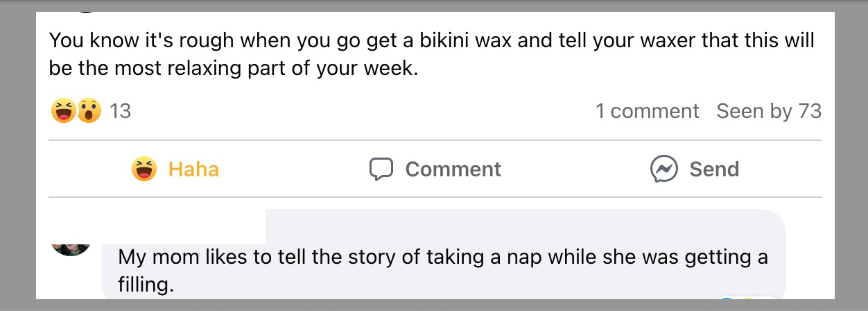This screenshot has width=868, height=311.
Task: Click the Wow emoji in the reaction summary
Action: click(89, 110)
